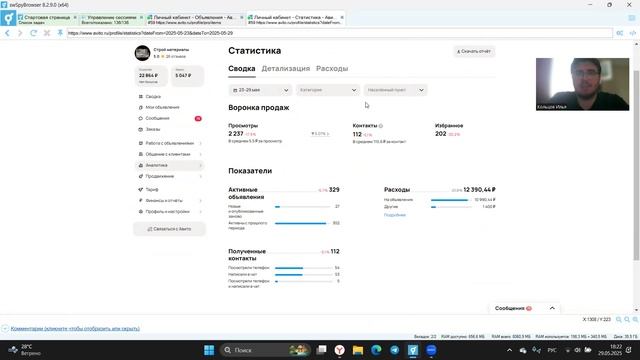This screenshot has width=640, height=360.
Task: Expand the Аналитика section chevron
Action: pos(200,165)
